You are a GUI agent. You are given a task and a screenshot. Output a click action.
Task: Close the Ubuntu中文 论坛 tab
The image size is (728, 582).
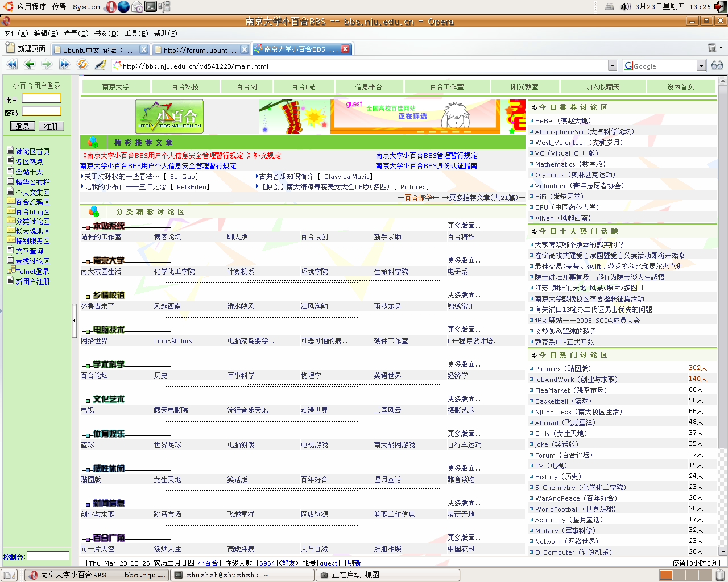click(x=144, y=49)
